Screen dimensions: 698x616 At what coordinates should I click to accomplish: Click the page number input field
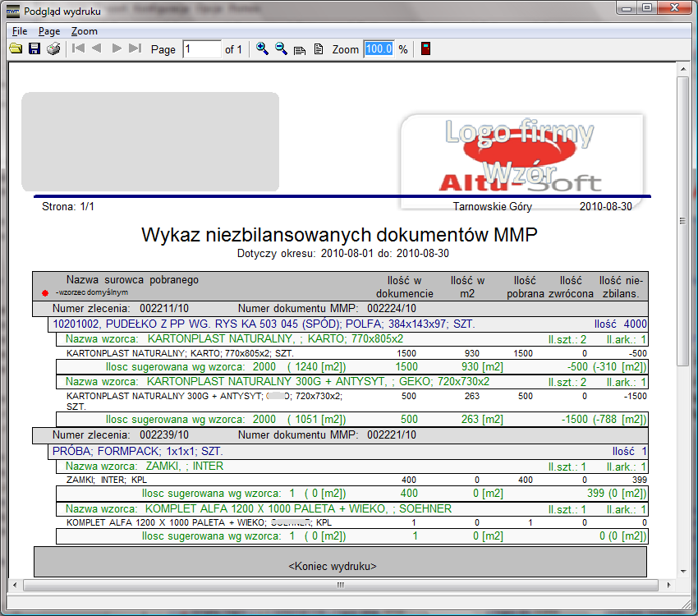tap(201, 49)
